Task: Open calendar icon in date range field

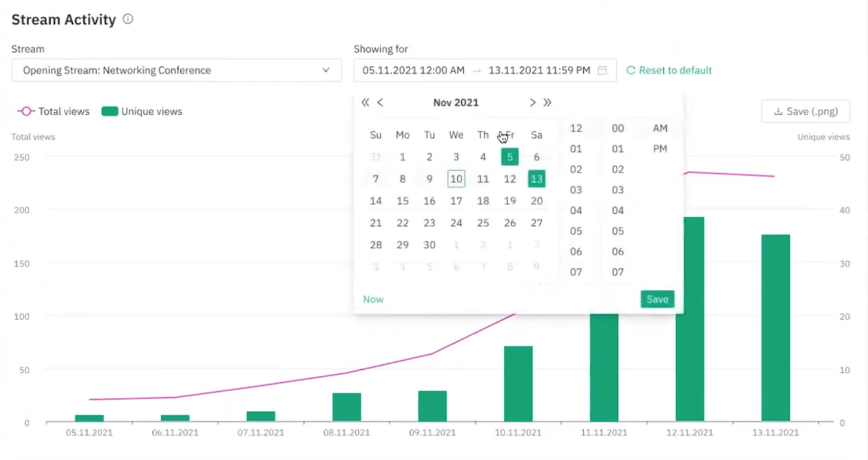Action: (x=602, y=70)
